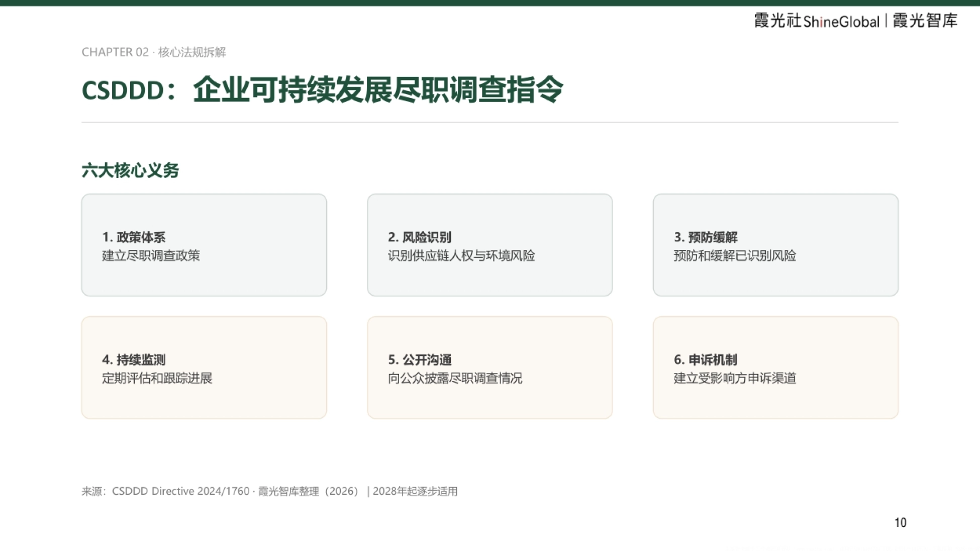The image size is (980, 552).
Task: Select the text '建立尽职调查政策'
Action: [x=151, y=255]
